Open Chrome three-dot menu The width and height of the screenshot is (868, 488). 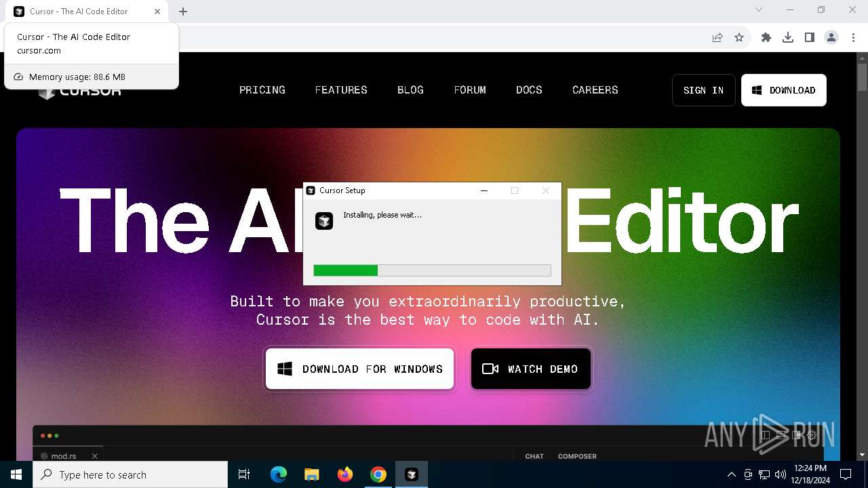[x=853, y=38]
